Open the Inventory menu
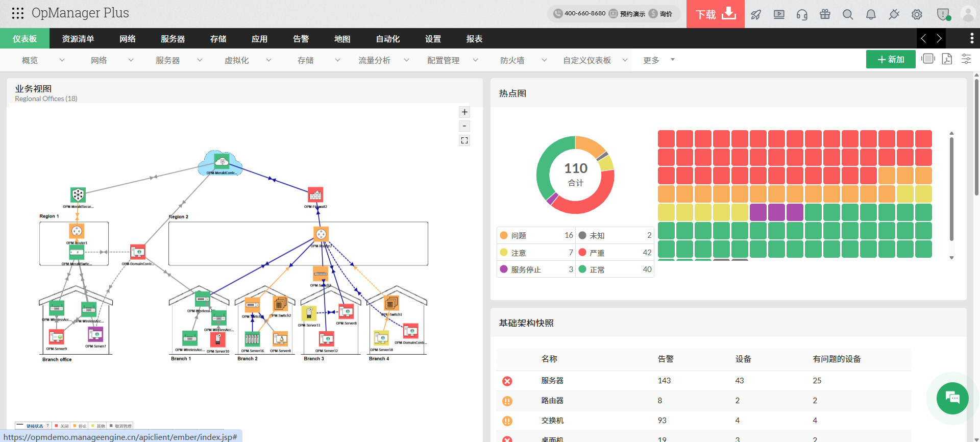The image size is (980, 442). point(78,39)
